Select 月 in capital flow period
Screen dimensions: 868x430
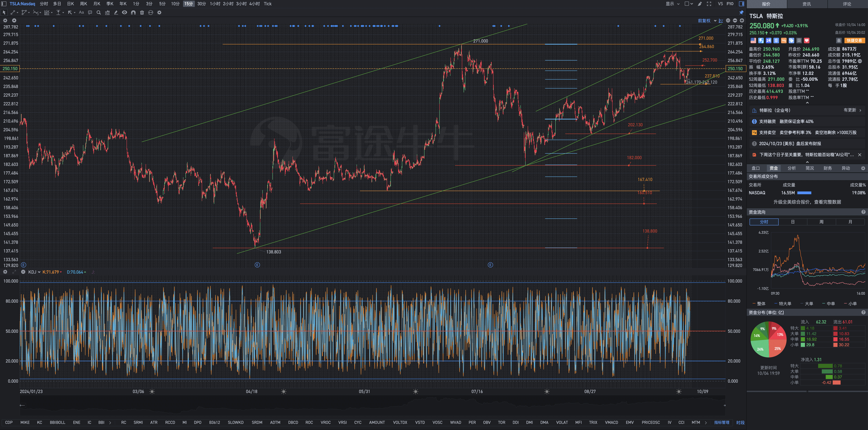[850, 222]
